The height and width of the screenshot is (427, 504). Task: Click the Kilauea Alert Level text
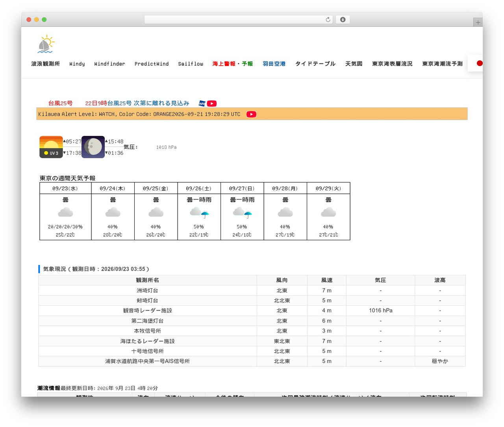[x=139, y=114]
